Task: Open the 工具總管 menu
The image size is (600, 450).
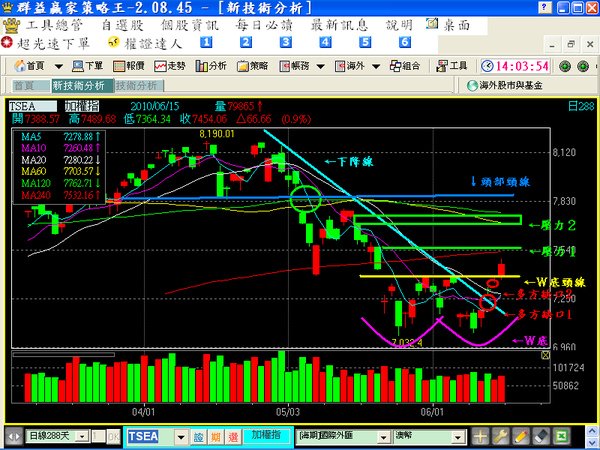Action: tap(54, 26)
